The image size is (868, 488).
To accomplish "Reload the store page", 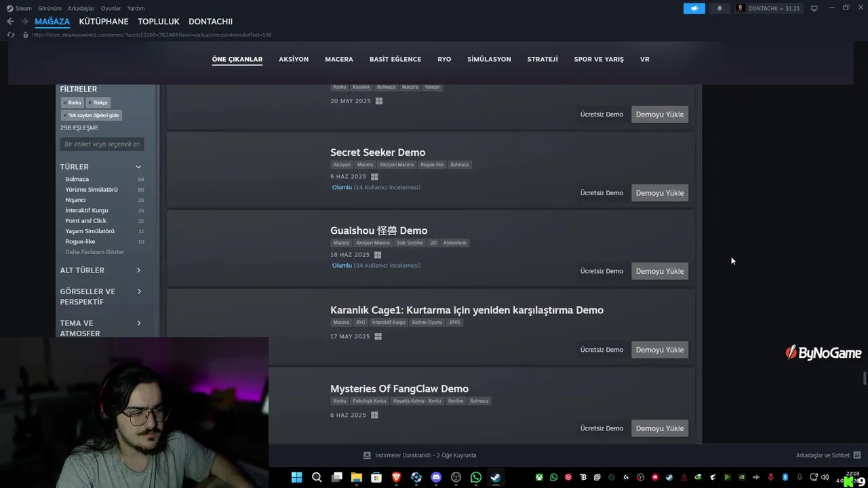I will tap(10, 35).
